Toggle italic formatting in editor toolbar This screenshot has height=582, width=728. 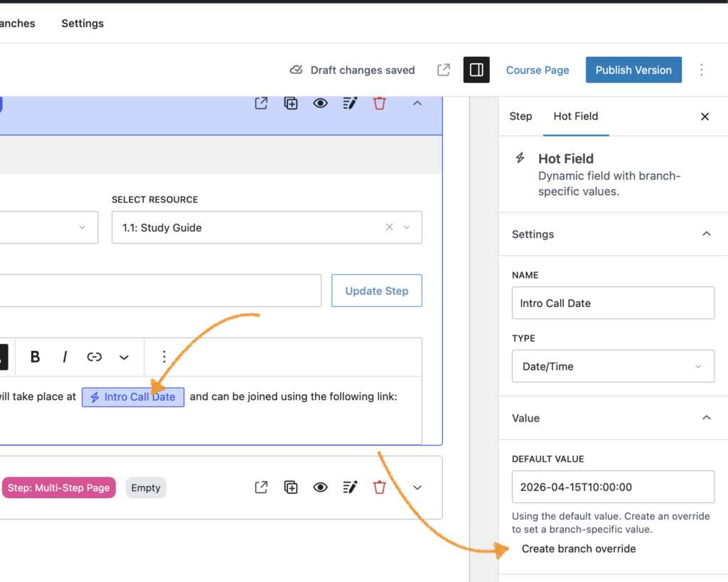65,357
